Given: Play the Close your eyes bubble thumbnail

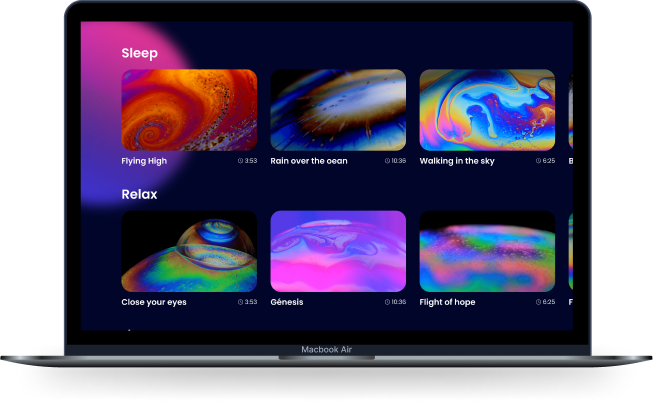Looking at the screenshot, I should click(x=189, y=251).
